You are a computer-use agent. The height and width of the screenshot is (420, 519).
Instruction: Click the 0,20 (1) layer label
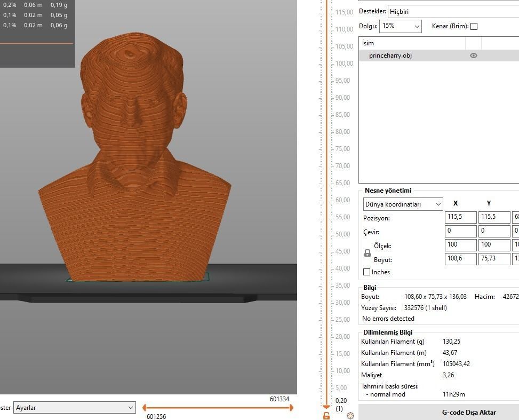click(x=341, y=405)
